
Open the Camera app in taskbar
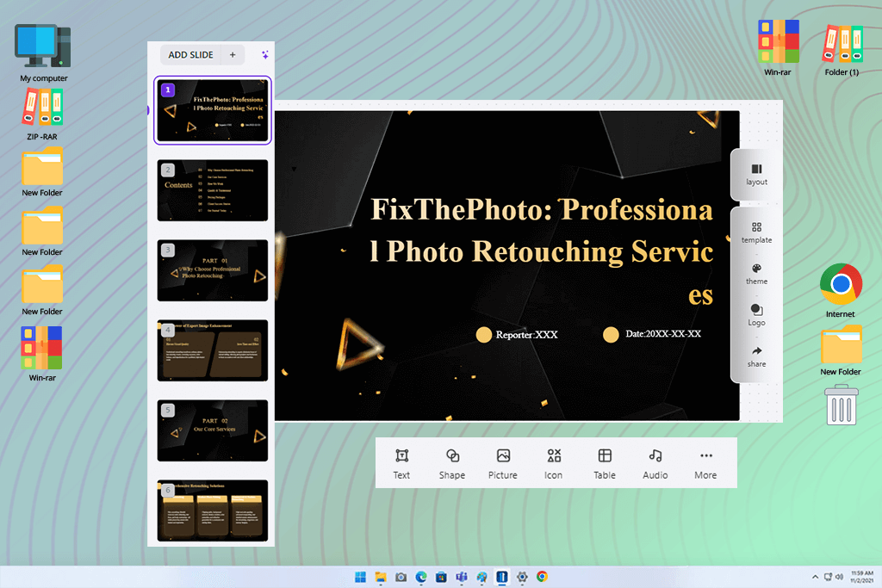[401, 577]
